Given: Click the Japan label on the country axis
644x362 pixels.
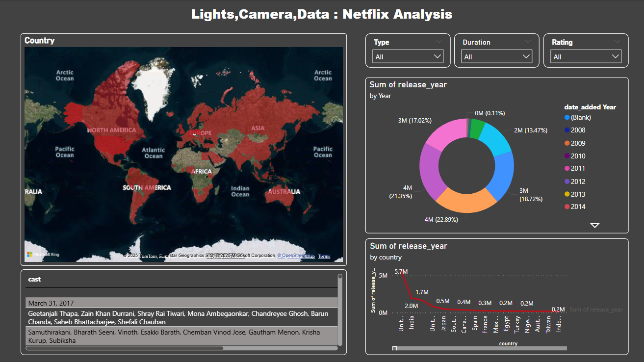Looking at the screenshot, I should click(x=443, y=324).
